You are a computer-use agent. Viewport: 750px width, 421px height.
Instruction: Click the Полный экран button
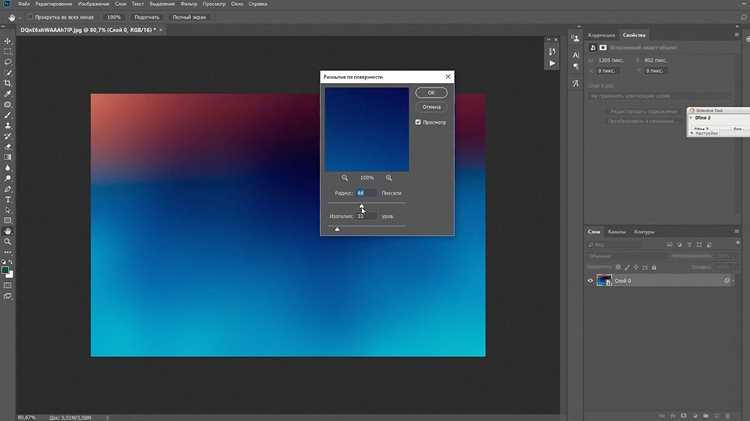coord(189,17)
